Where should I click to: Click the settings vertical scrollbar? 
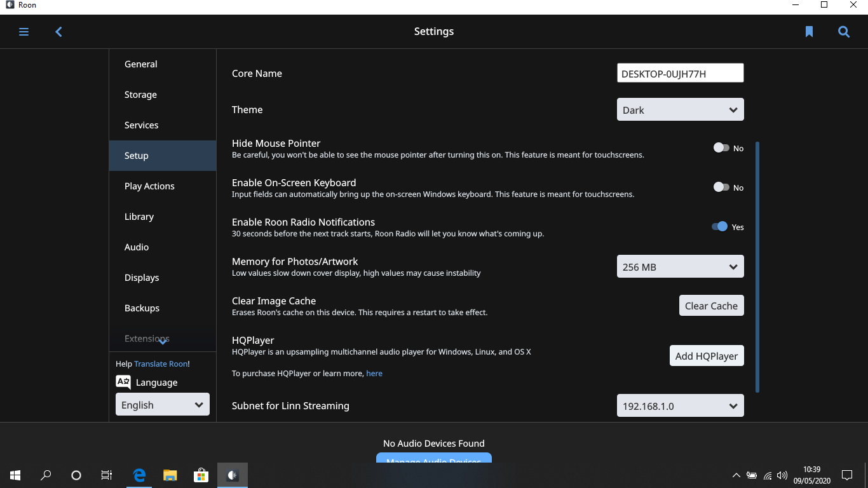(x=757, y=267)
